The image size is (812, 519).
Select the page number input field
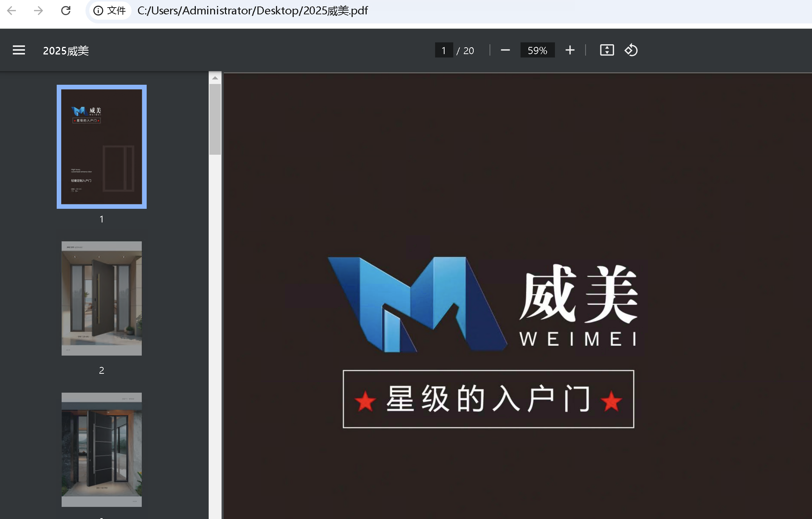444,50
